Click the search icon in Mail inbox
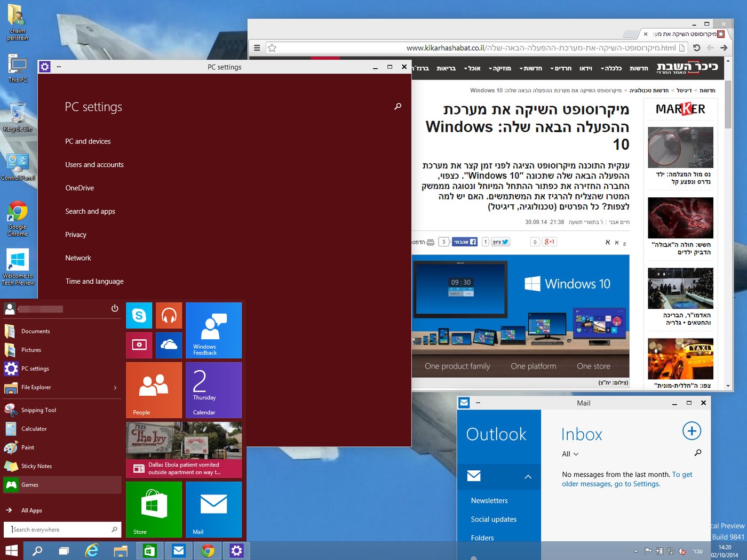 pyautogui.click(x=697, y=453)
